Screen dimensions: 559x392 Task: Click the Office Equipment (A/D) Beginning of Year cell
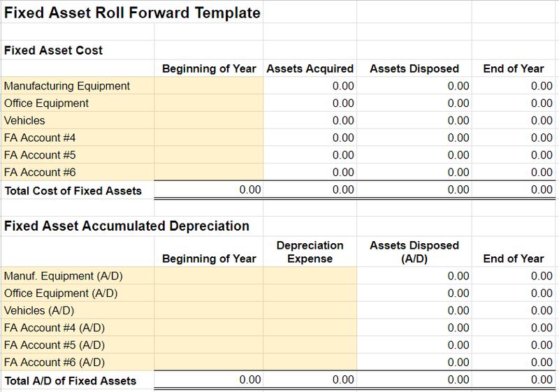point(209,293)
